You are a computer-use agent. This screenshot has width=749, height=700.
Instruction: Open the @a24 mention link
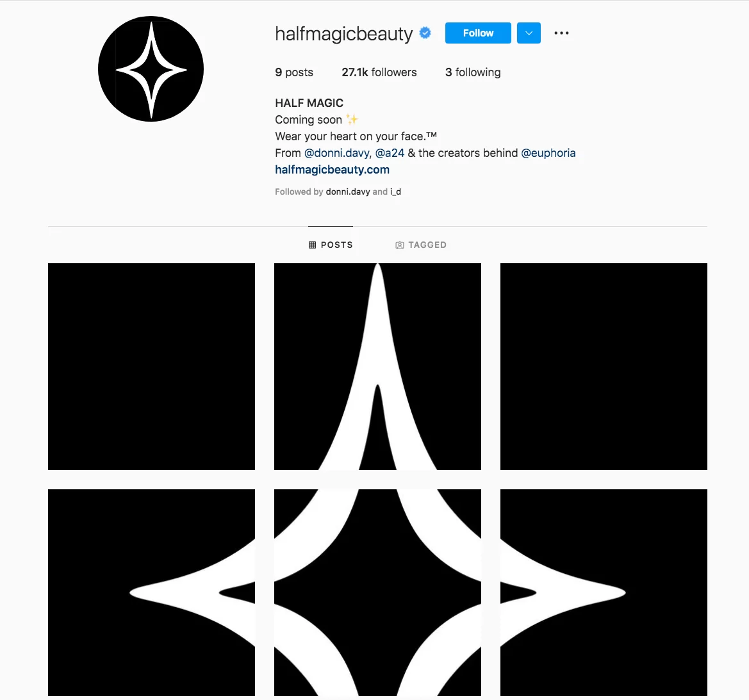(390, 153)
